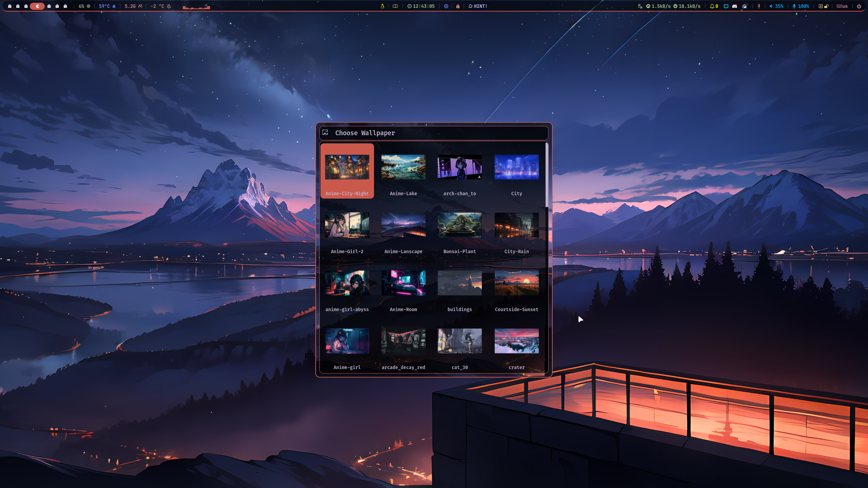Click the CPU temperature 59°C module
Image resolution: width=868 pixels, height=488 pixels.
pos(107,6)
